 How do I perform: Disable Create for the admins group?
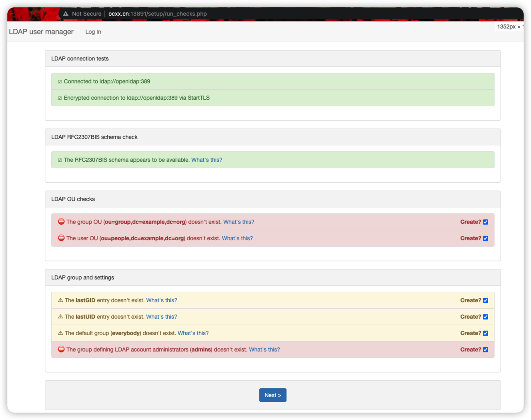(x=485, y=350)
